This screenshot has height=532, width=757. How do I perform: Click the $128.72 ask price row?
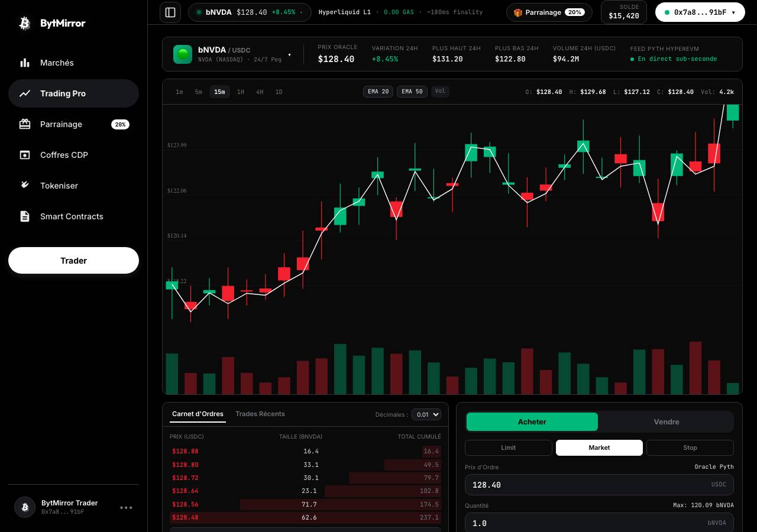click(305, 478)
